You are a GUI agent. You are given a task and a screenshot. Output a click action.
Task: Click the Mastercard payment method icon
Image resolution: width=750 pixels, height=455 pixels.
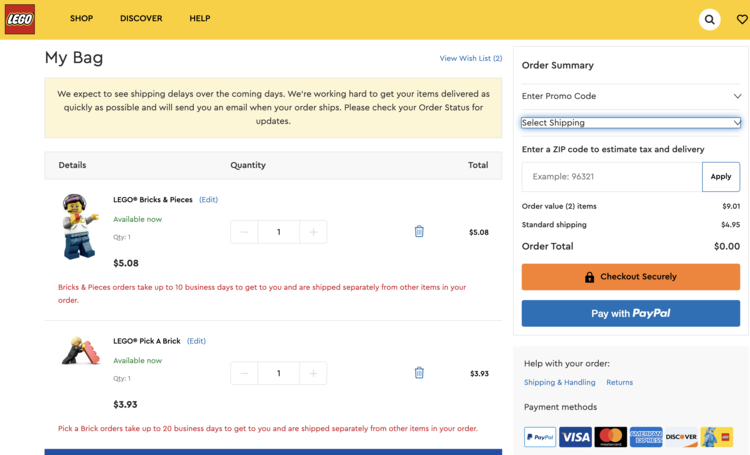[611, 437]
